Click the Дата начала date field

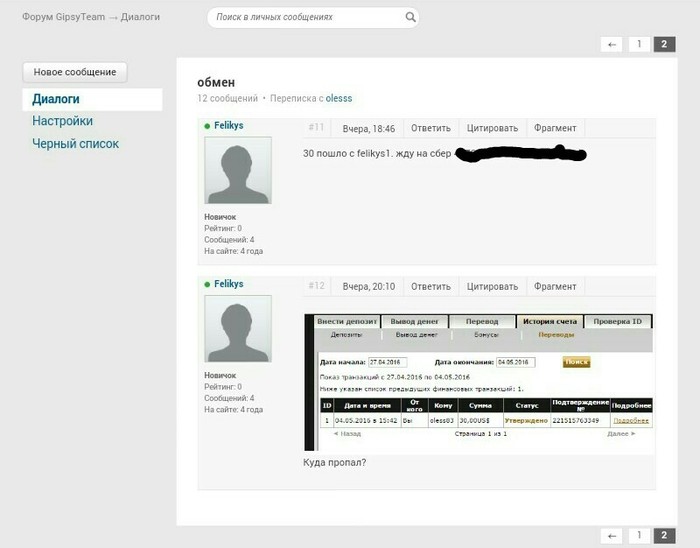387,362
